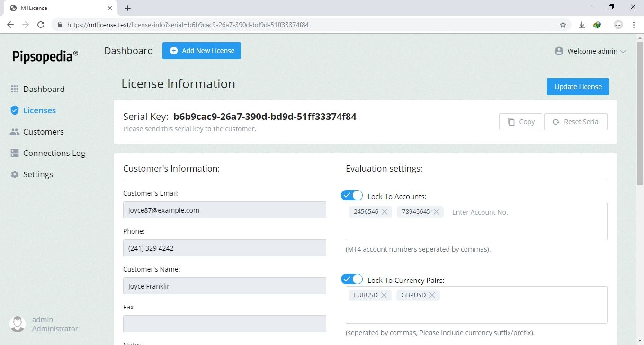The width and height of the screenshot is (644, 345).
Task: Open the Settings sidebar item
Action: [x=32, y=174]
